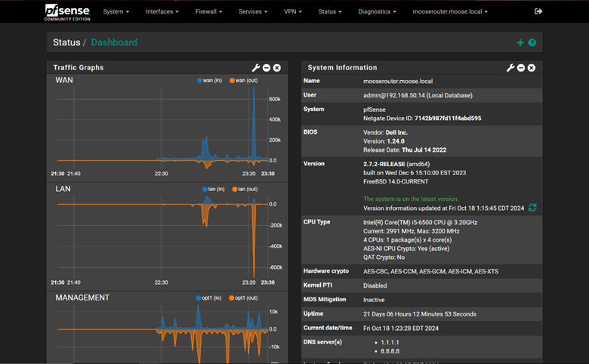The image size is (589, 364).
Task: Open the Interfaces dropdown menu
Action: coord(162,11)
